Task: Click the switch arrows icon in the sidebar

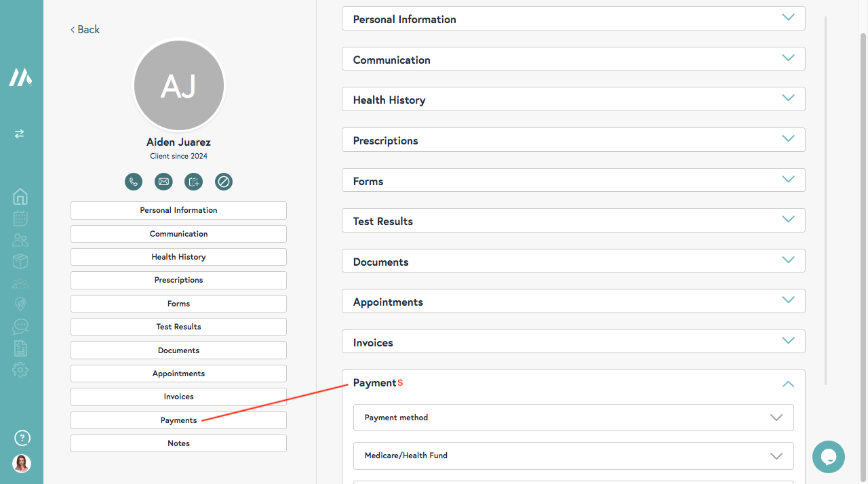Action: (19, 134)
